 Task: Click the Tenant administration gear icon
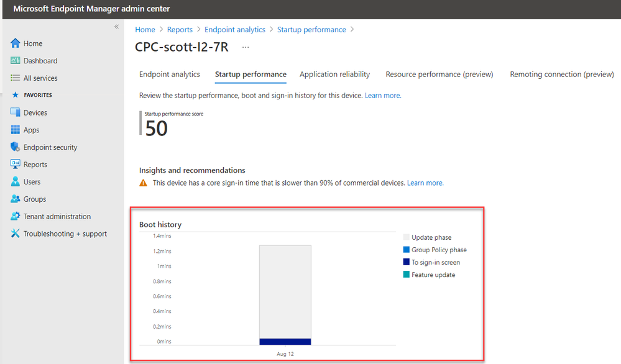coord(15,216)
